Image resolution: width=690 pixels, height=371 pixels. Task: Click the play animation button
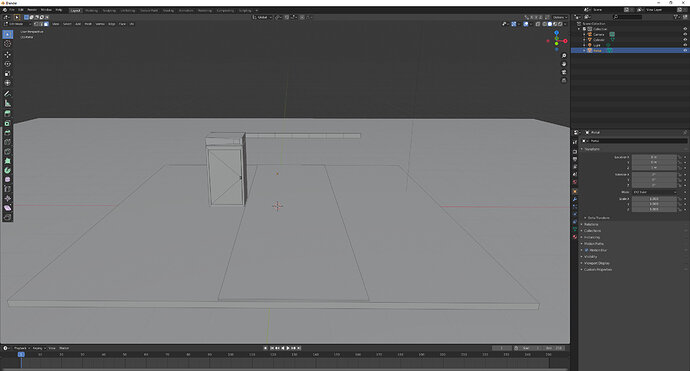[288, 348]
